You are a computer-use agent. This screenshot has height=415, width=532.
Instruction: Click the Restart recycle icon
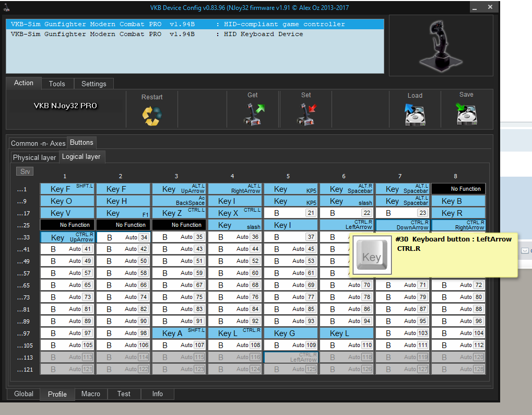[151, 116]
